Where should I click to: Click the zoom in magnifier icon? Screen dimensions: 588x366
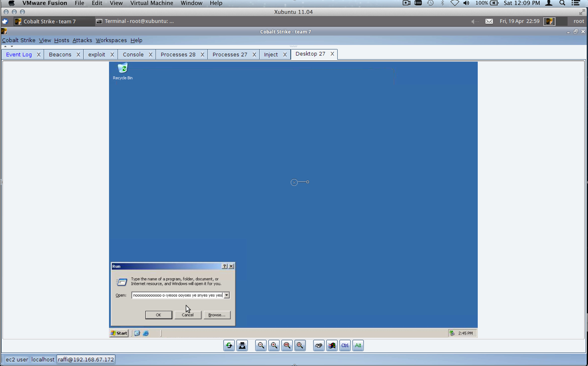tap(274, 345)
